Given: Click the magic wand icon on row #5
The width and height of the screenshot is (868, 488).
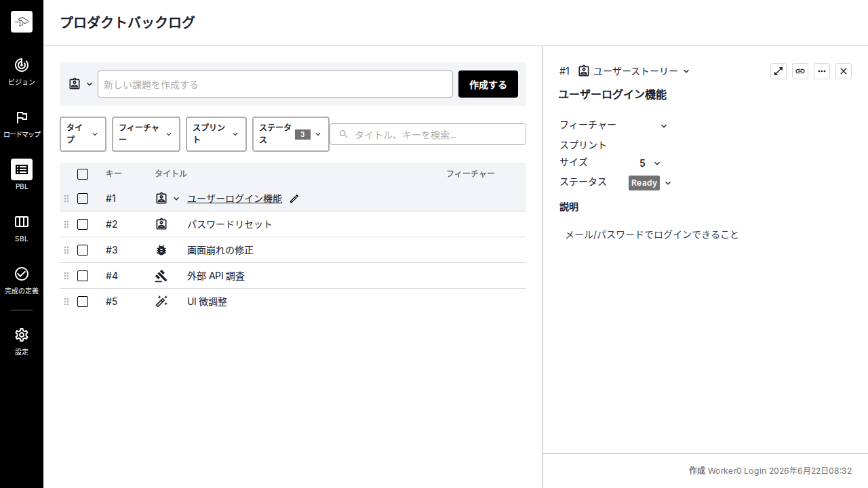Looking at the screenshot, I should tap(161, 302).
